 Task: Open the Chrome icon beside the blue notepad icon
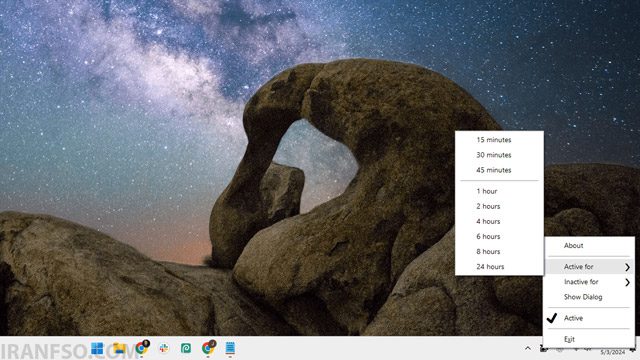click(209, 348)
